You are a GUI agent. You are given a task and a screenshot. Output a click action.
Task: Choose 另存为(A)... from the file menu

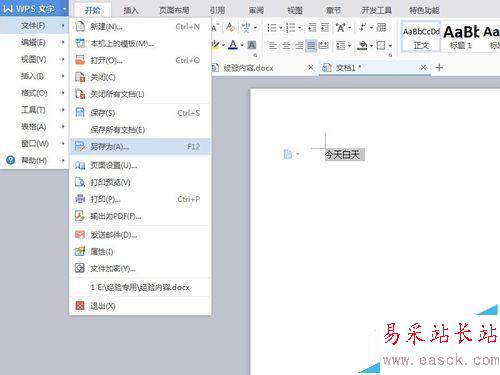(x=140, y=147)
